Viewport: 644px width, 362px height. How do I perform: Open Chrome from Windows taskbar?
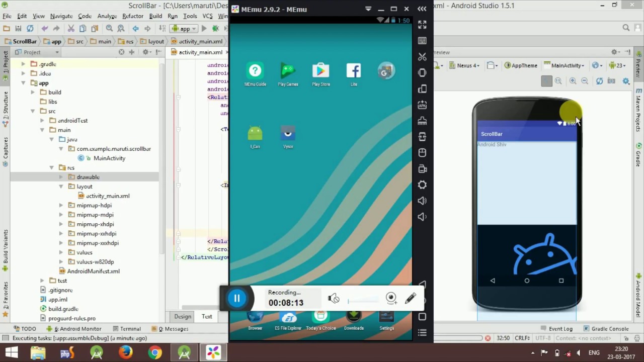click(x=155, y=352)
